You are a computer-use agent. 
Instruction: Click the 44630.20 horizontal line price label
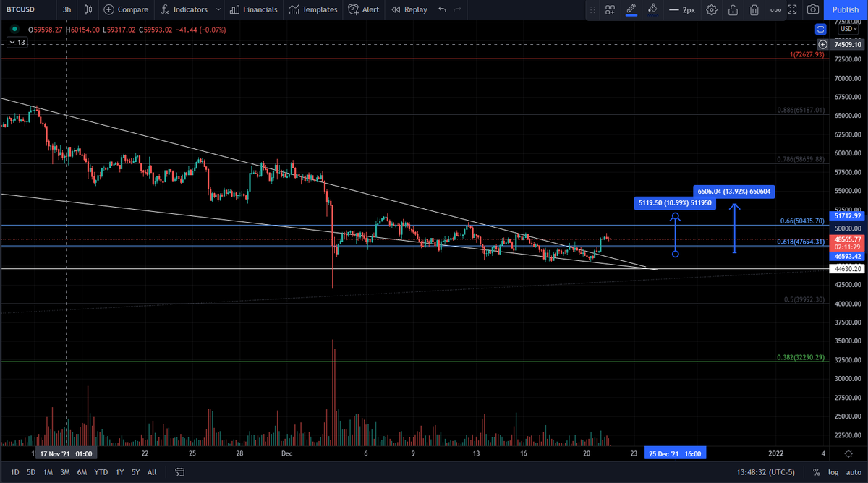[x=848, y=268]
